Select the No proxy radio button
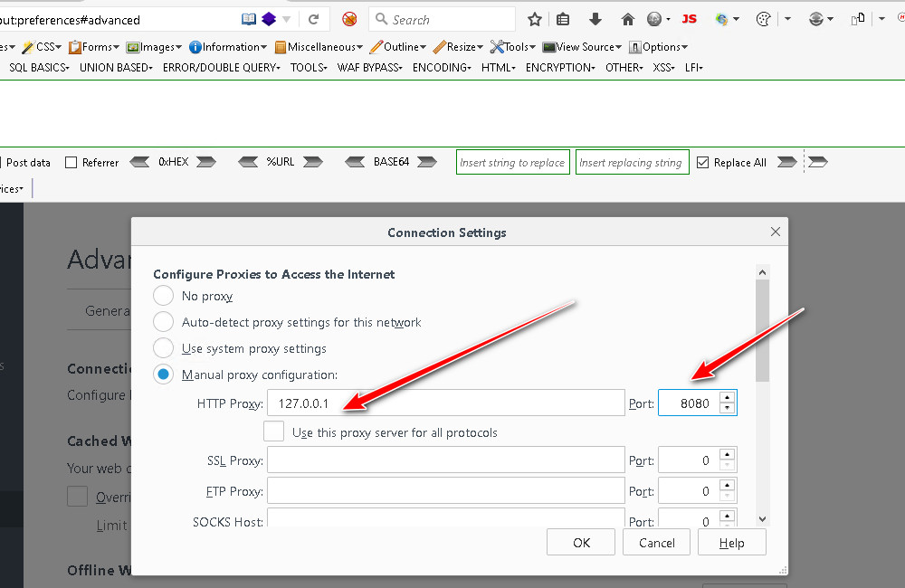The width and height of the screenshot is (905, 588). click(163, 296)
